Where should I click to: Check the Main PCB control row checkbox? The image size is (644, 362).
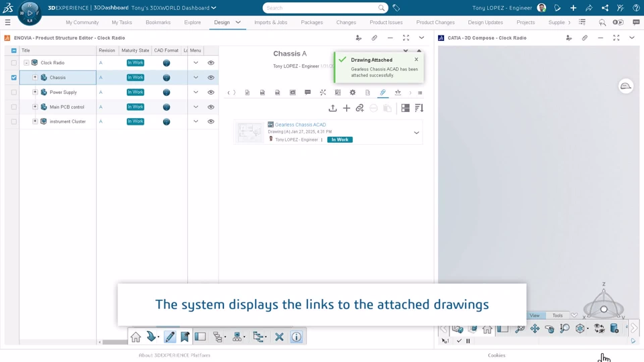point(14,107)
